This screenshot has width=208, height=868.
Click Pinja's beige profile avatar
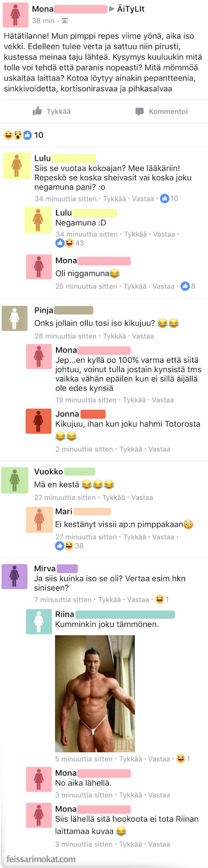15,318
